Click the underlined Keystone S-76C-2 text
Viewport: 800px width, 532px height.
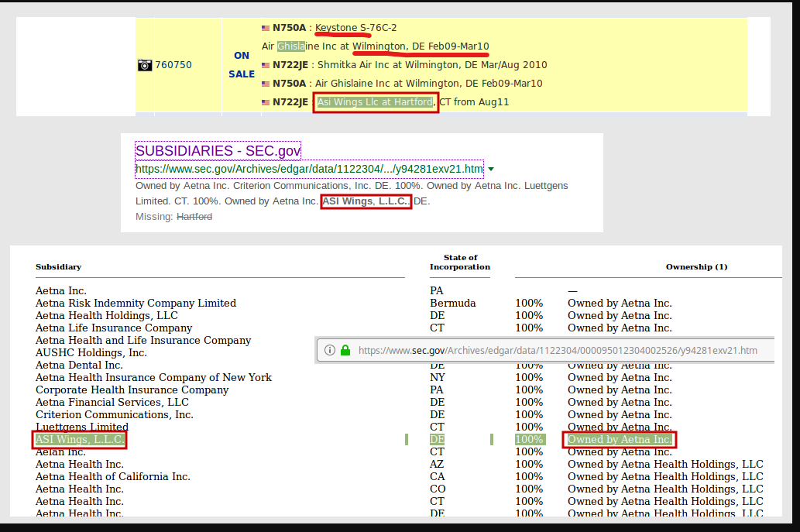355,28
